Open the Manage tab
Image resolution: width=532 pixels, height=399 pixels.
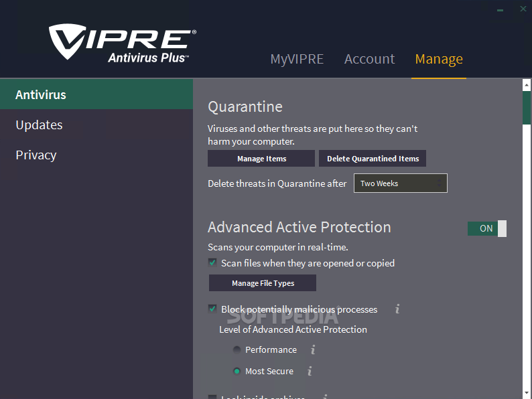439,59
